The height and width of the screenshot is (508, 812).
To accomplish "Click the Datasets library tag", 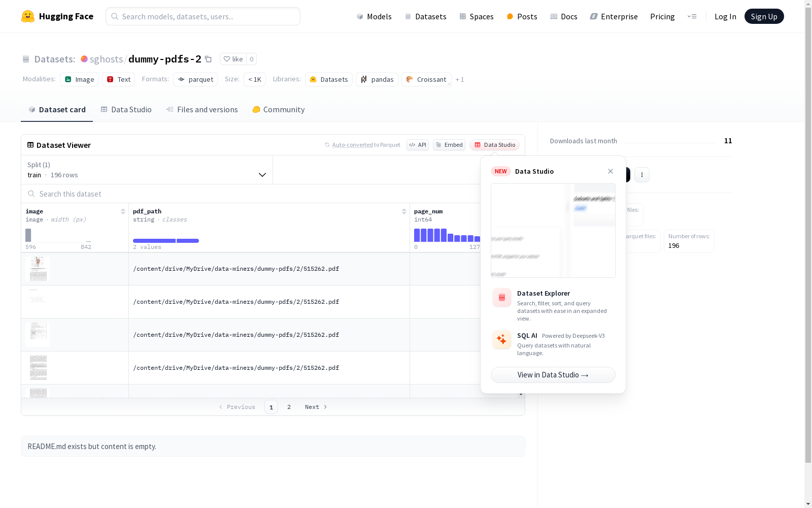I will pos(329,79).
